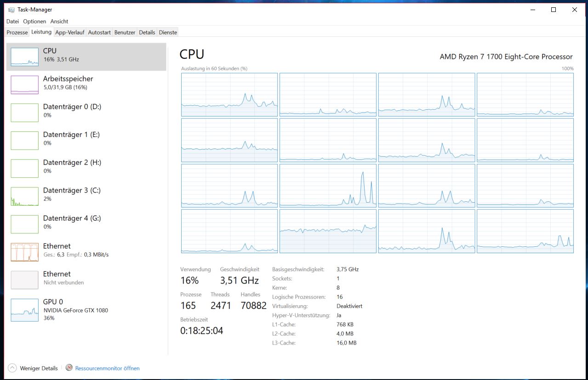Screen dimensions: 588x380
Task: Open the Datei menu
Action: coord(13,21)
